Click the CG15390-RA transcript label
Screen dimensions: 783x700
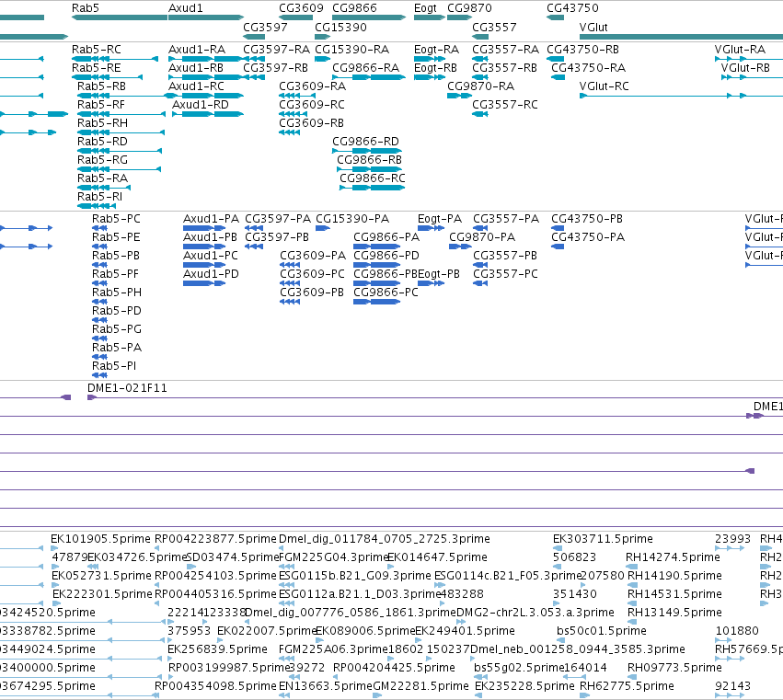351,50
